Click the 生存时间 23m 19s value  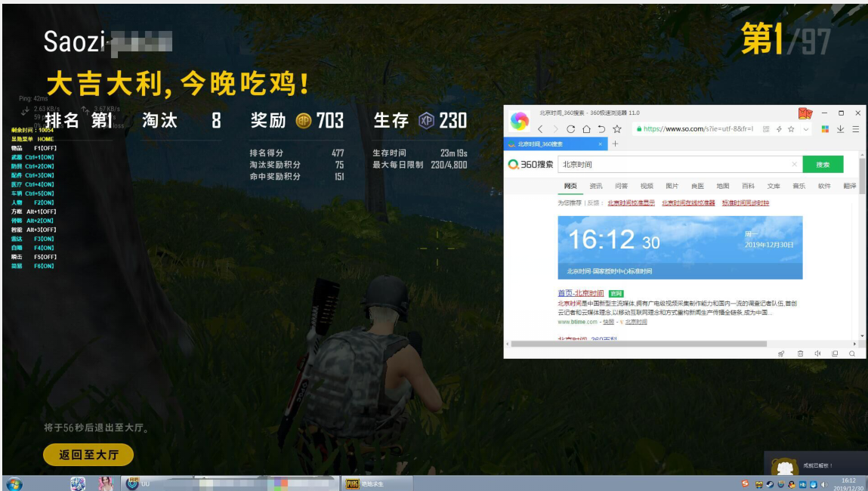pyautogui.click(x=454, y=153)
